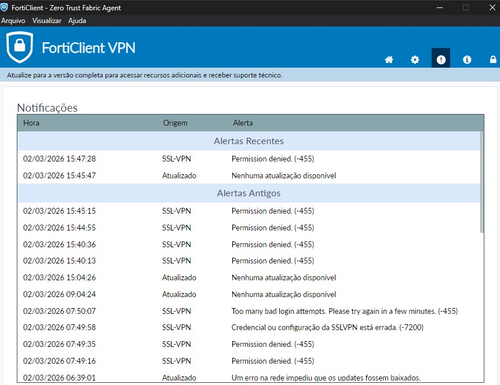Click 'Permission denied' alert at 07:49:16
The image size is (500, 385).
273,361
